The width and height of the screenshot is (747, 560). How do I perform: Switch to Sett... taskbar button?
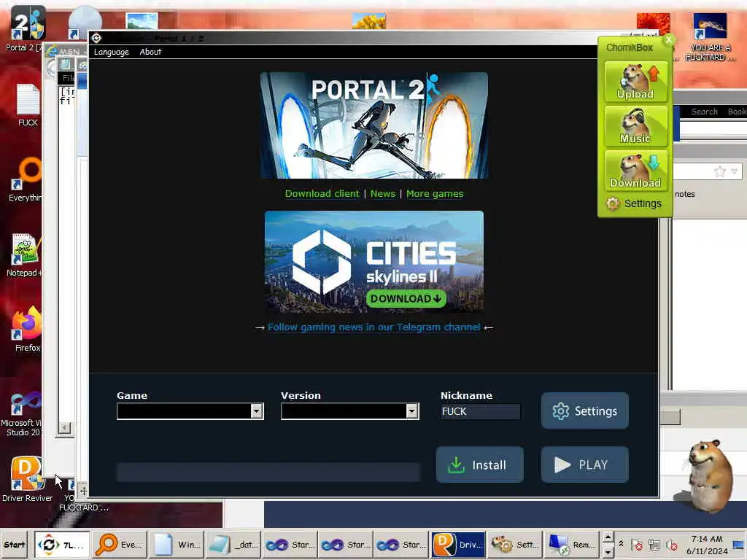click(x=514, y=545)
